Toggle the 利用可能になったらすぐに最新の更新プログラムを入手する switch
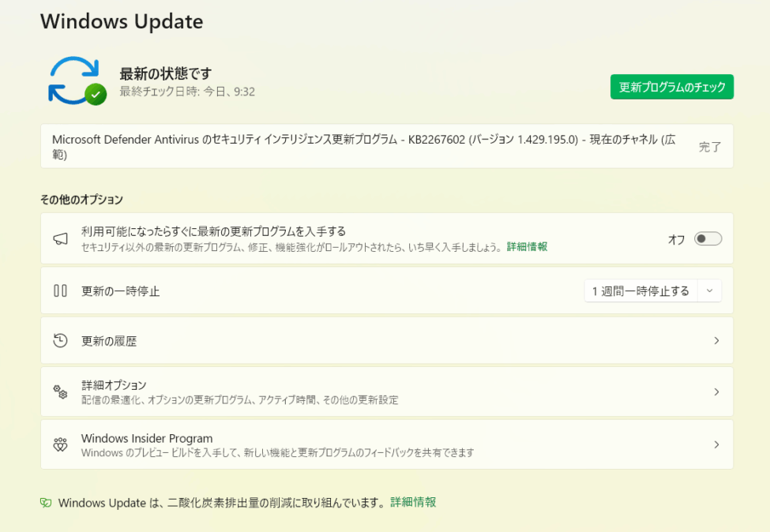This screenshot has height=532, width=770. point(708,239)
